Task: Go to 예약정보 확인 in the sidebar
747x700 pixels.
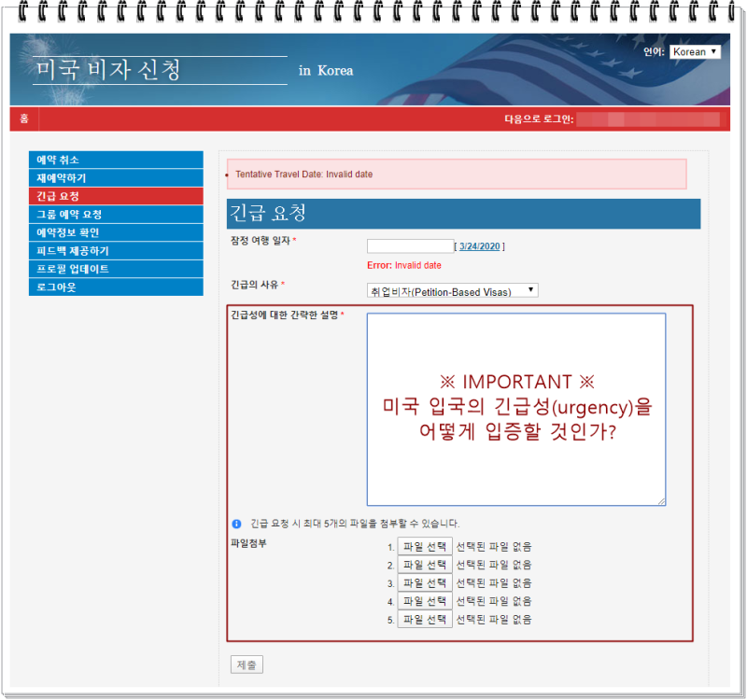Action: [116, 232]
